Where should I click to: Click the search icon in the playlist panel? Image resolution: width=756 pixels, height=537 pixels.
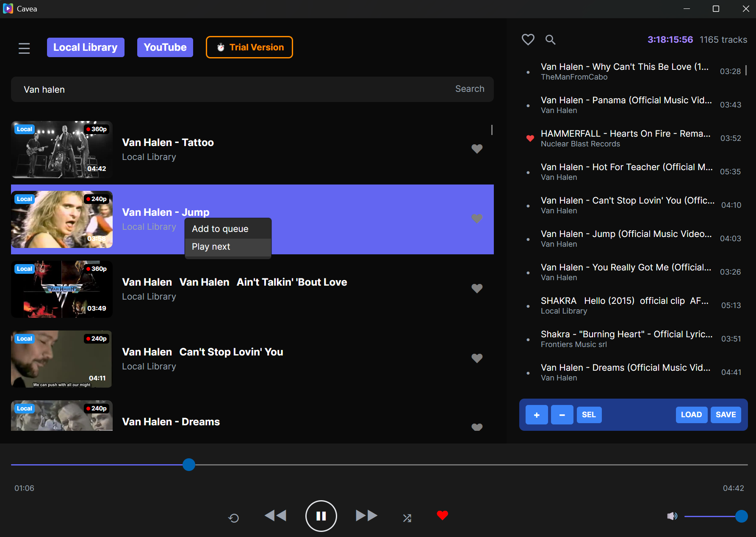tap(550, 39)
